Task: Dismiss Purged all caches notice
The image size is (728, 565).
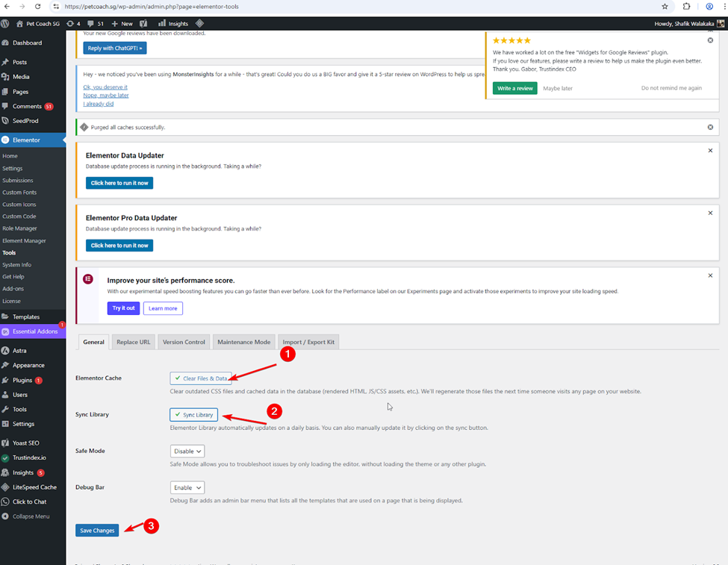Action: pos(710,127)
